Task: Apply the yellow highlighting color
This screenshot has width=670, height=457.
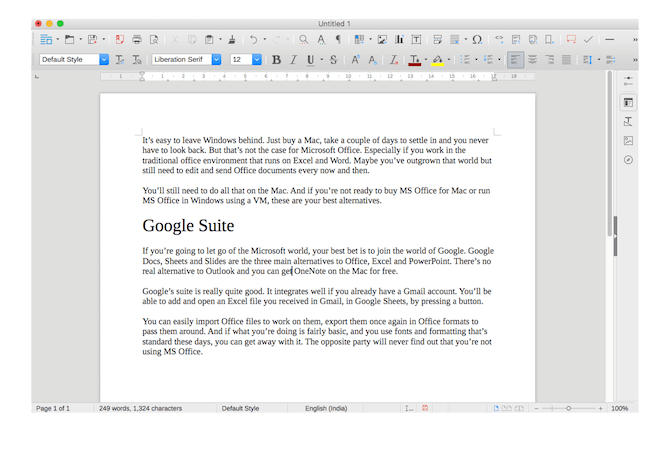Action: (x=438, y=60)
